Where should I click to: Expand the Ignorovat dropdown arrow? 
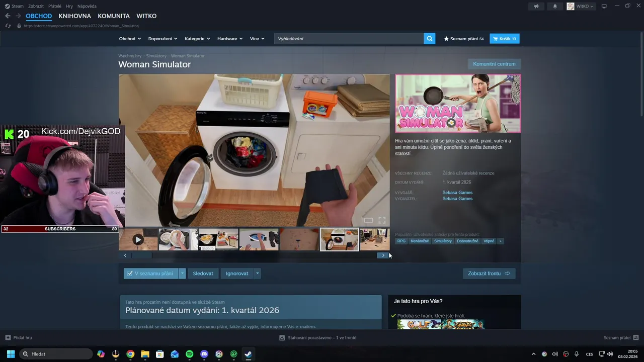pyautogui.click(x=257, y=274)
